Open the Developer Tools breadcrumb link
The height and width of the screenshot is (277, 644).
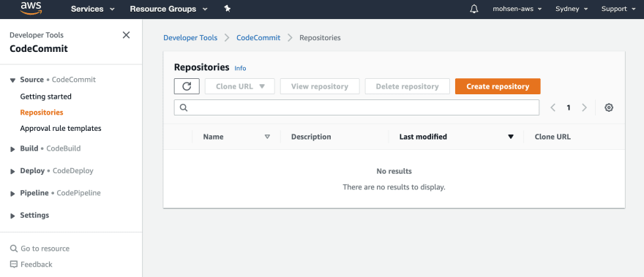(x=190, y=38)
